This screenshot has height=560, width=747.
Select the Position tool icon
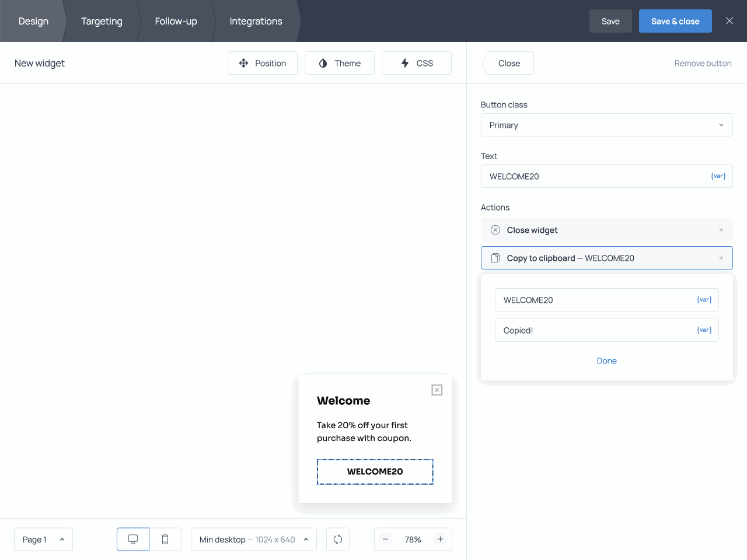coord(243,63)
